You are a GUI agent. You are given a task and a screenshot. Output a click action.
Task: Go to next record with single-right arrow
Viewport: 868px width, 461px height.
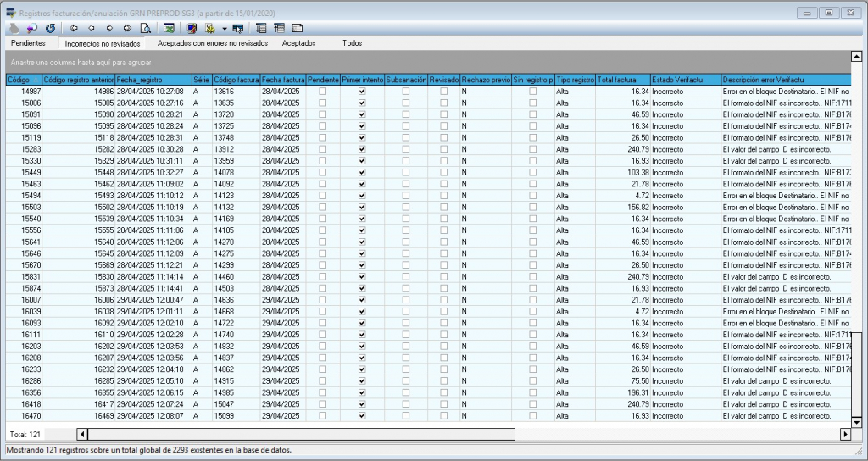click(x=109, y=28)
